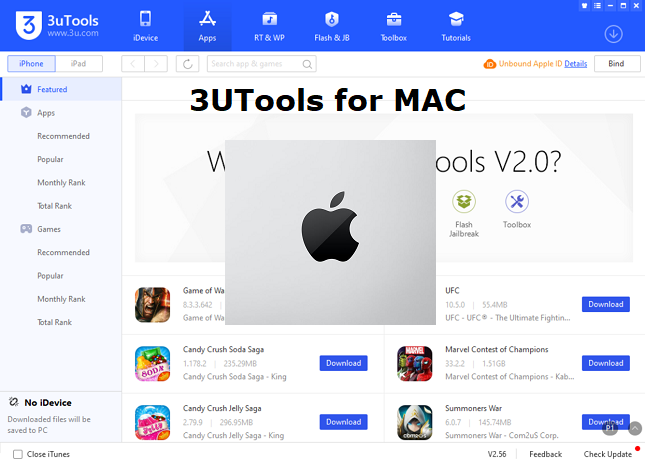The image size is (645, 463).
Task: Click the 3uTools logo
Action: (57, 25)
